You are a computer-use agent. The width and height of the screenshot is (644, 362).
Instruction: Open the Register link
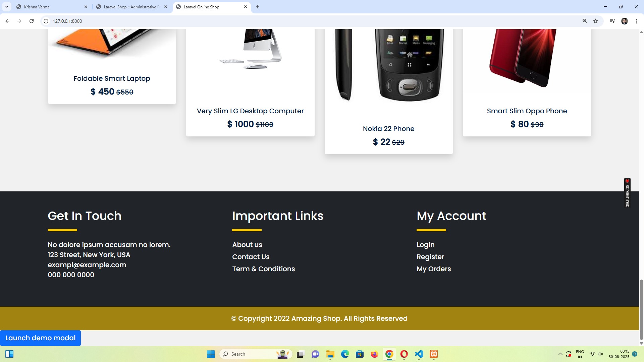430,257
